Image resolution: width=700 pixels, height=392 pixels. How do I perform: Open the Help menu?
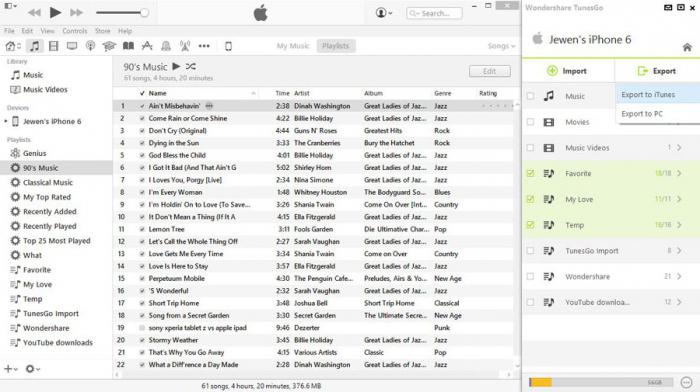[125, 31]
